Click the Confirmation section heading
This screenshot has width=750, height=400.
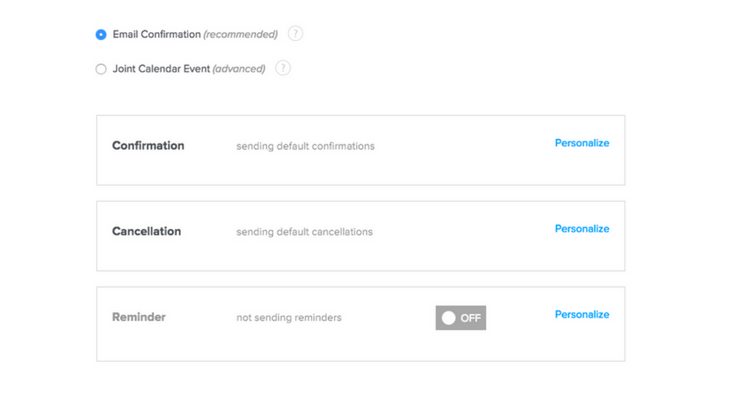(148, 146)
